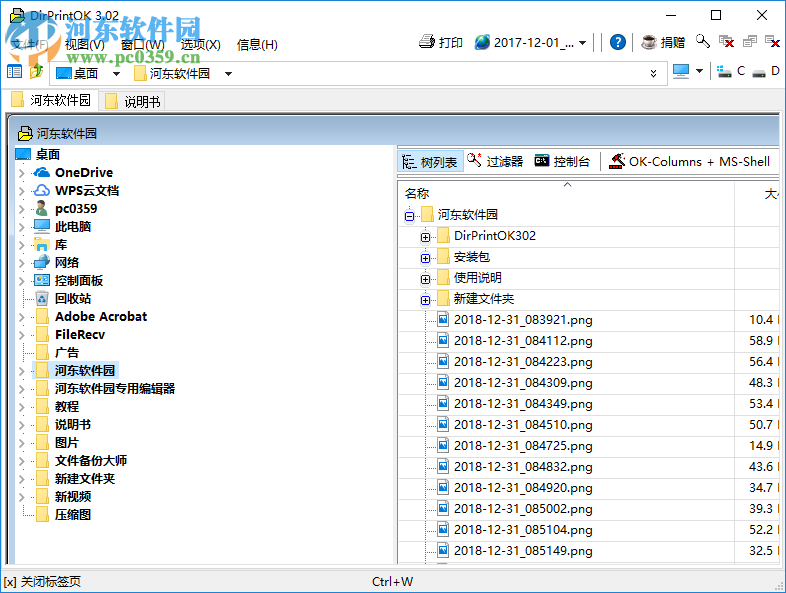Expand the 安装包 folder node
This screenshot has width=786, height=593.
point(426,258)
